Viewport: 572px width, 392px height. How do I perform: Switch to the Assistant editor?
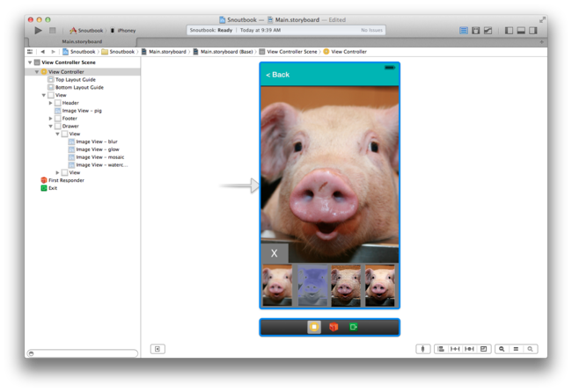coord(476,31)
